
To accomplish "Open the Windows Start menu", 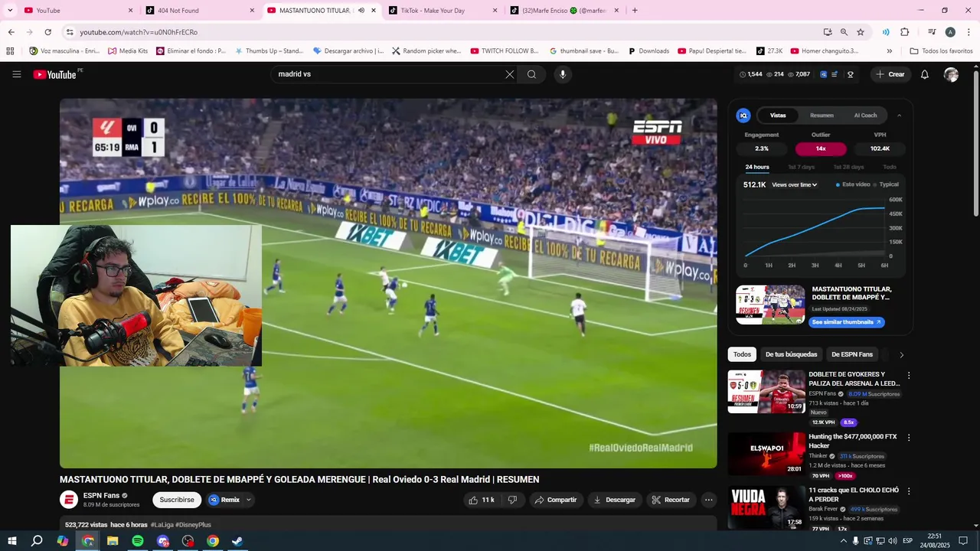I will [12, 541].
